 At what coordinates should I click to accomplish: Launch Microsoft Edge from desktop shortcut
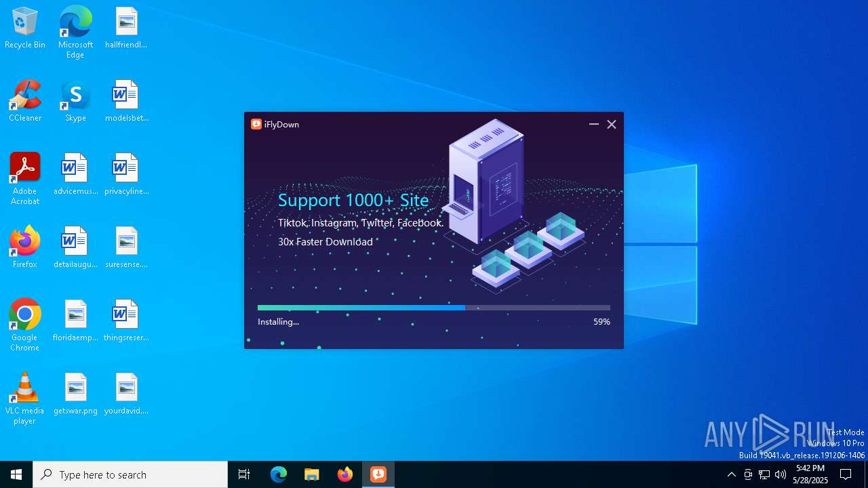[75, 33]
